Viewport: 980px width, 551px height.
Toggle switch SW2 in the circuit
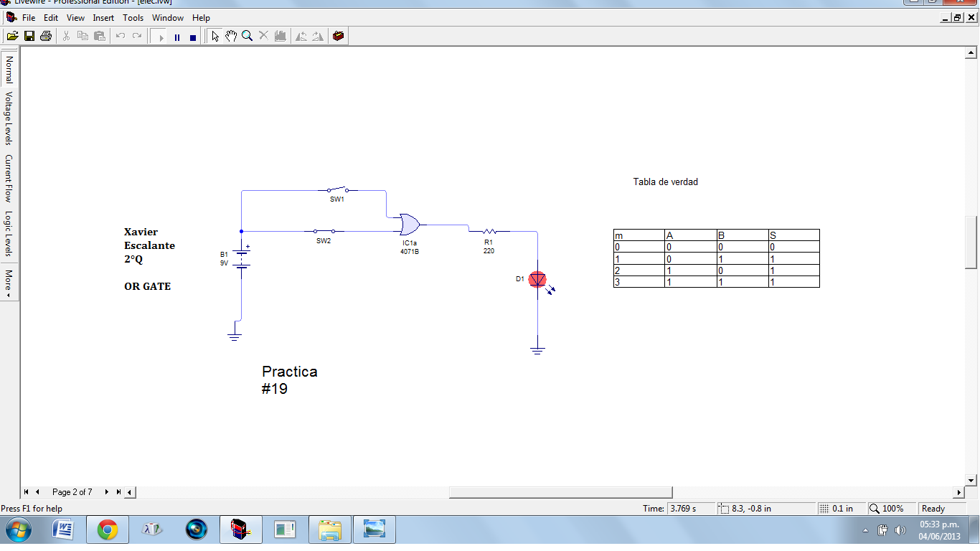click(323, 231)
